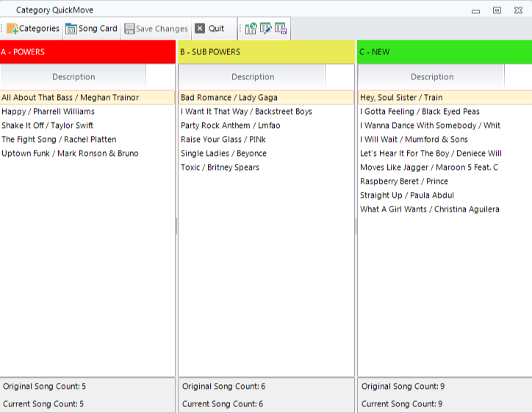Click the Save Changes toolbar button
Image resolution: width=532 pixels, height=413 pixels.
(156, 29)
